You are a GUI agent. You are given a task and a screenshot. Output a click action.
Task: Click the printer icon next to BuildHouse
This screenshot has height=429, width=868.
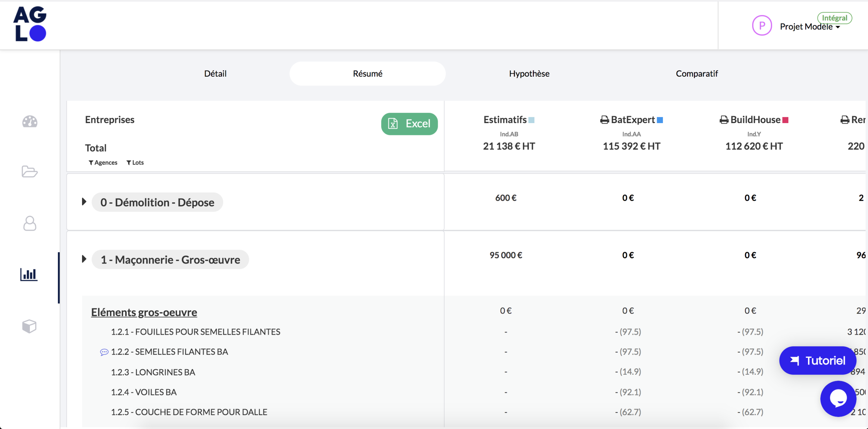[x=724, y=120]
